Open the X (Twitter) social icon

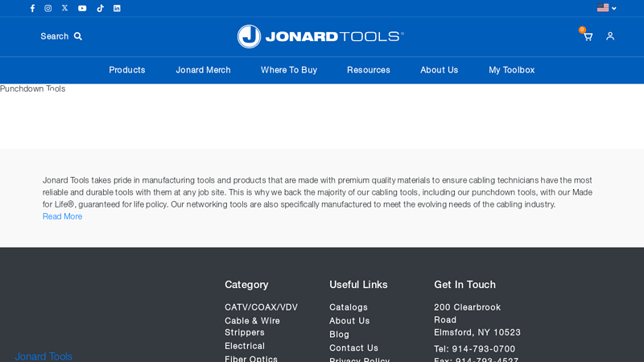pos(65,8)
